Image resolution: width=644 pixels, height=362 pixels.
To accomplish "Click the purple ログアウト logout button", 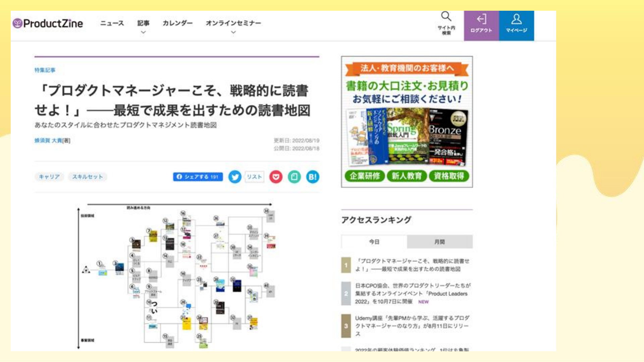I will pyautogui.click(x=481, y=26).
